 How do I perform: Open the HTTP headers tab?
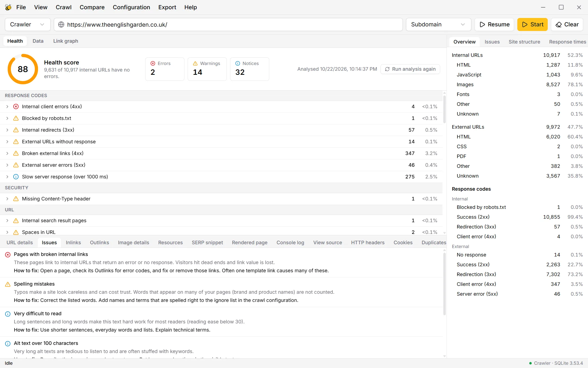pos(368,243)
